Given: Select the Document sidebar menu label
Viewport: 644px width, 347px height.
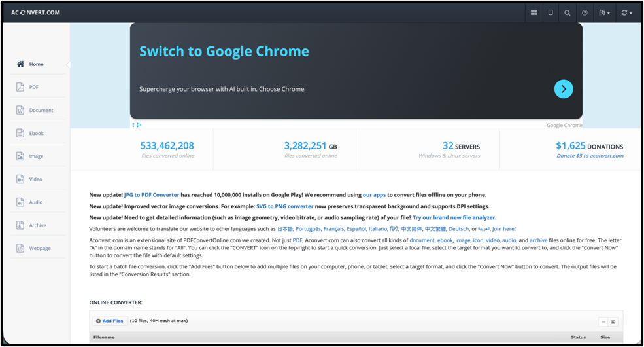Looking at the screenshot, I should click(41, 110).
